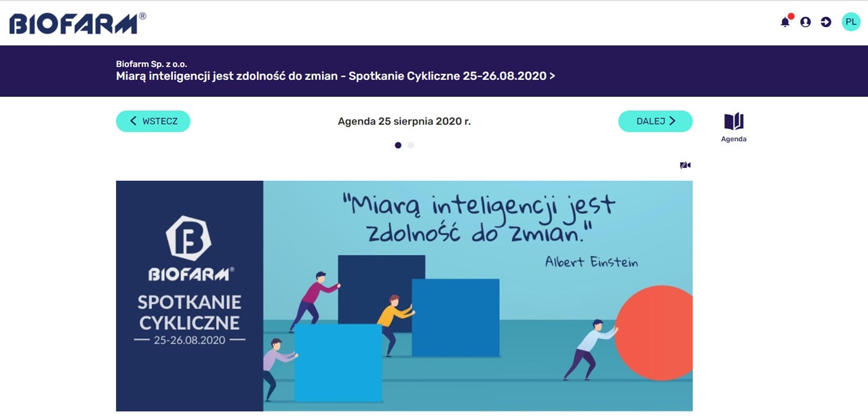This screenshot has height=416, width=868.
Task: Click the Agenda label under the book icon
Action: point(734,139)
